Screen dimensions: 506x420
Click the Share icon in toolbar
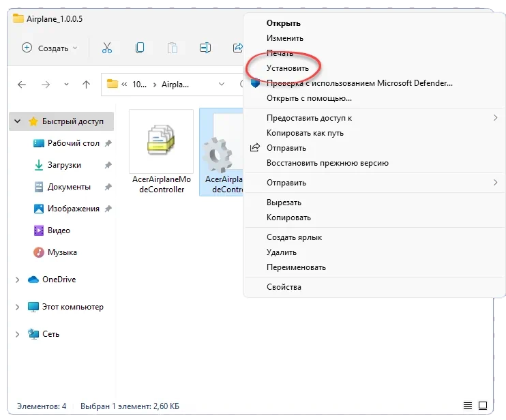click(238, 48)
